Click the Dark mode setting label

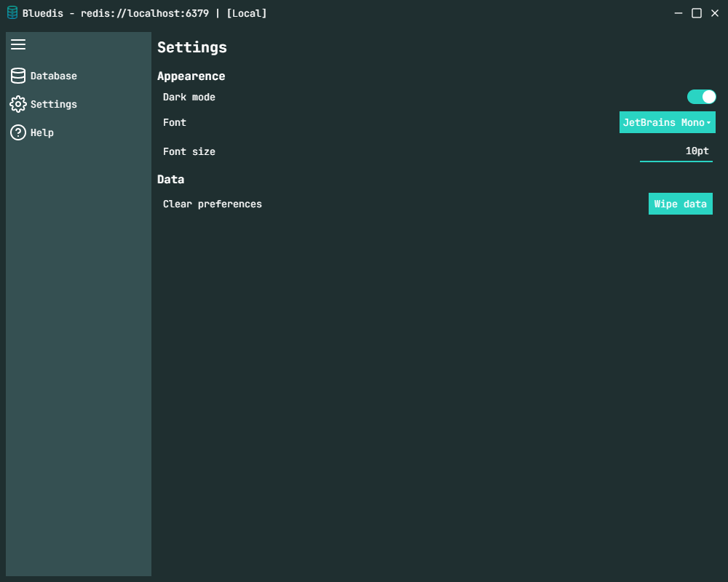click(x=189, y=97)
